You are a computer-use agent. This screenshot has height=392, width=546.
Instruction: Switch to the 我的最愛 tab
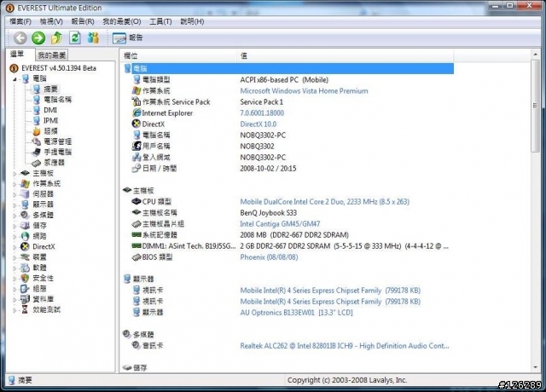51,55
